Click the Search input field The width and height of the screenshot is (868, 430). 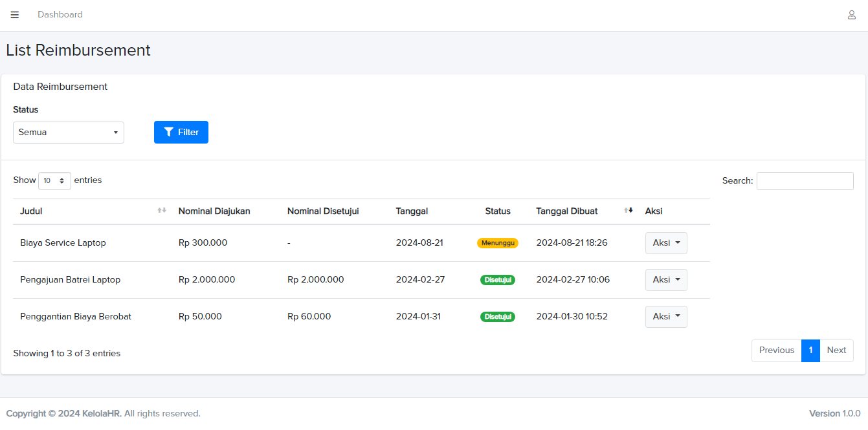[x=805, y=181]
